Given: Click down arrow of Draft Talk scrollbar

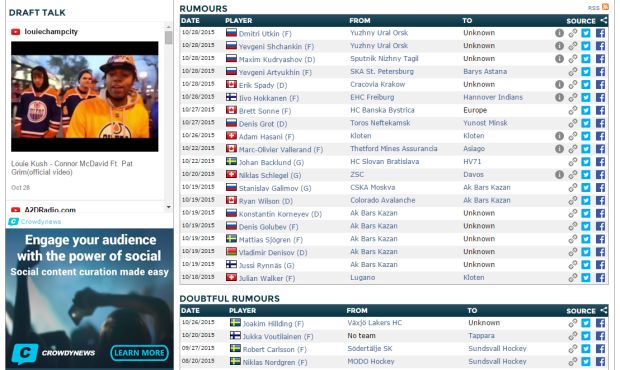Looking at the screenshot, I should [168, 207].
